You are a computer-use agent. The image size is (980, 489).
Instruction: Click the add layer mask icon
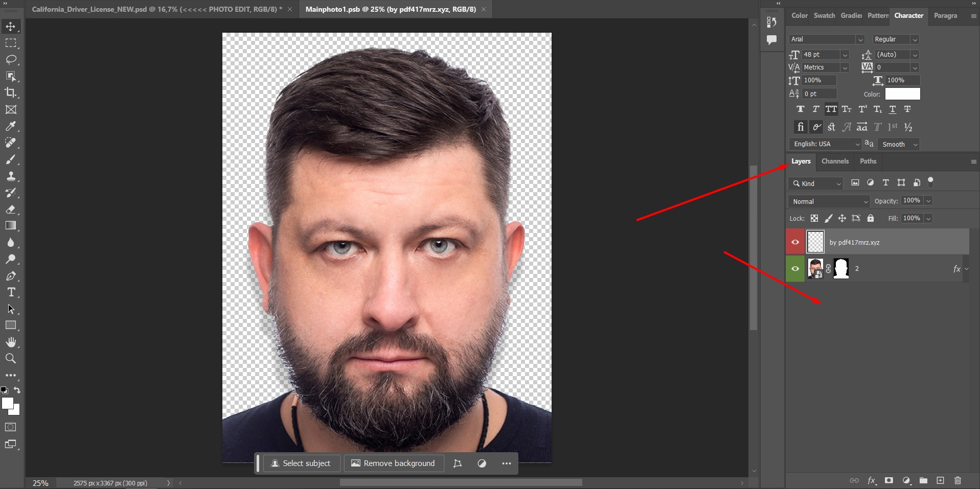tap(888, 480)
